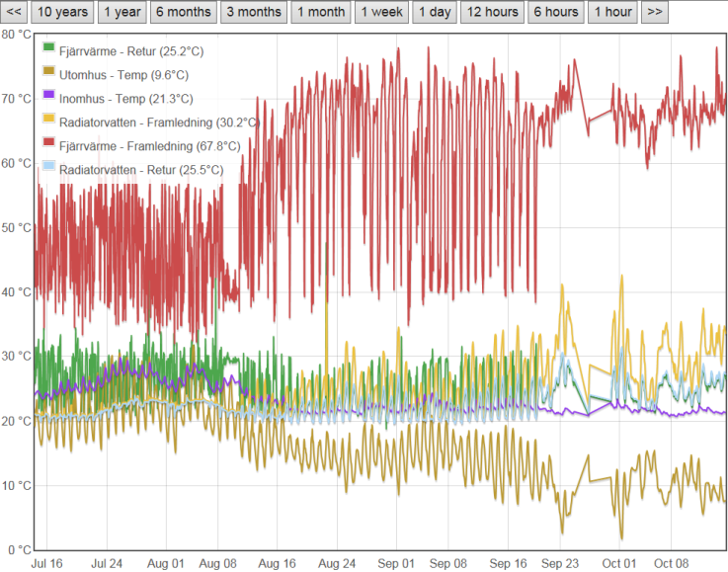Click light blue Radiatorvatten Retur swatch
Screen dimensions: 728x572
pos(49,171)
